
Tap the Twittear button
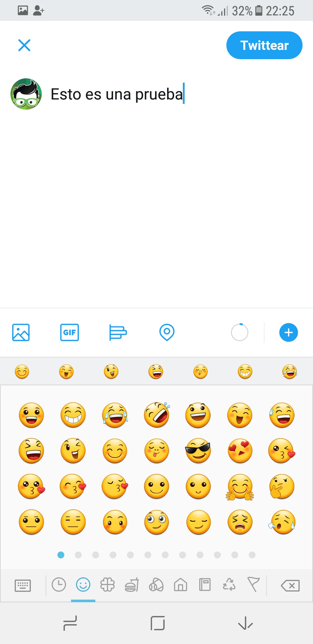click(264, 45)
